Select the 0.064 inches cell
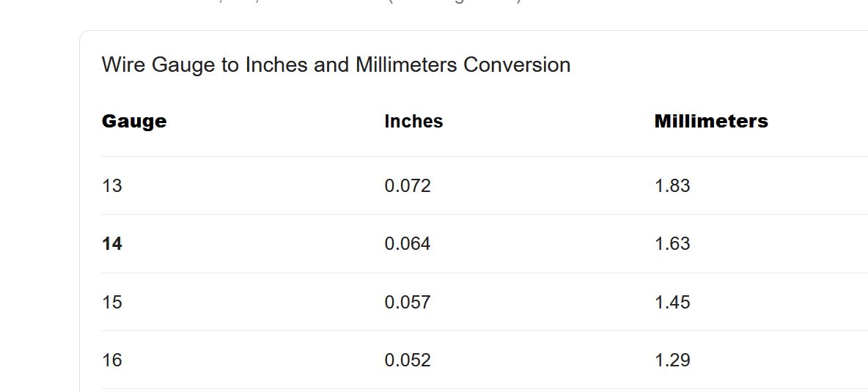The width and height of the screenshot is (868, 392). (408, 244)
